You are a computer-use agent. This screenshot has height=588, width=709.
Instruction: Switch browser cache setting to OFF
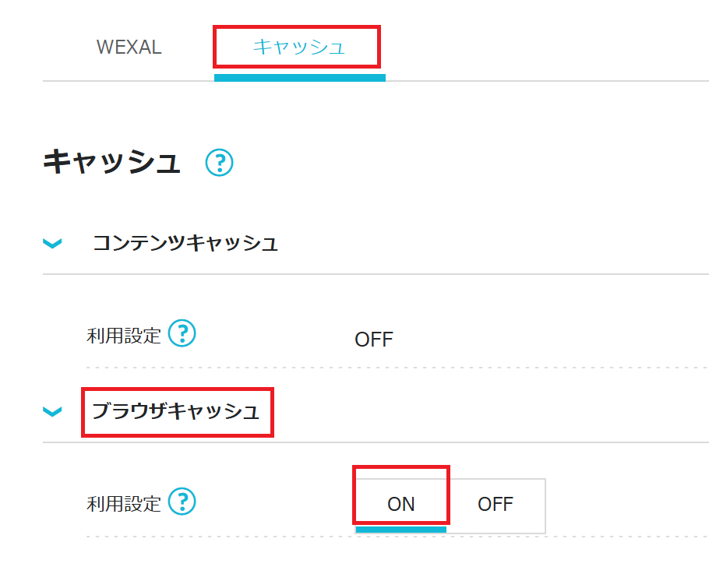coord(496,504)
